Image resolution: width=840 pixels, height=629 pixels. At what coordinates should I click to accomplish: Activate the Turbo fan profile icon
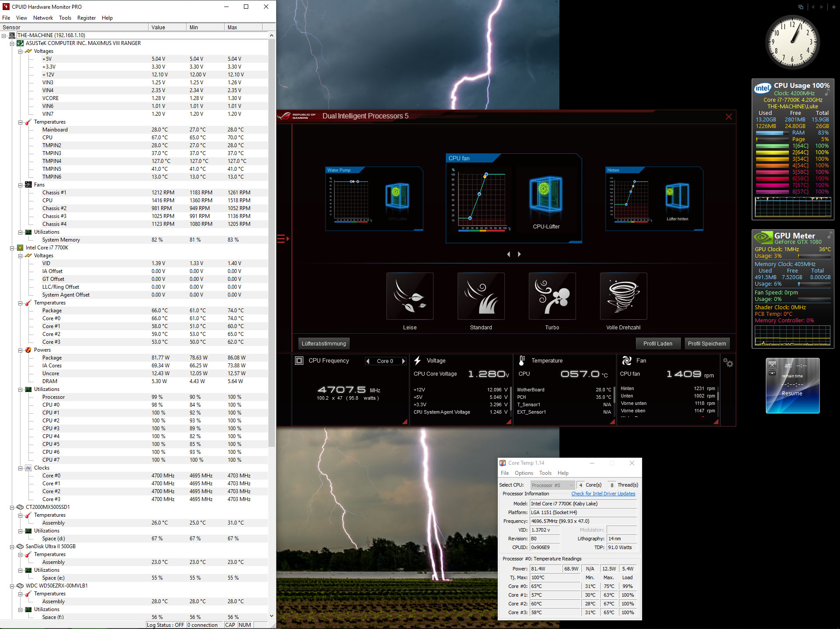tap(552, 296)
